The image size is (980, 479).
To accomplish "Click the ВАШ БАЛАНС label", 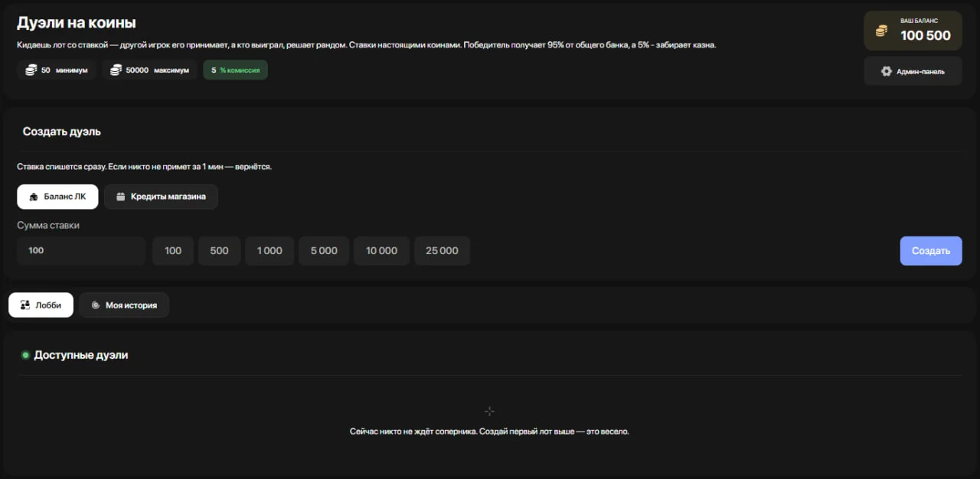I will click(x=920, y=21).
